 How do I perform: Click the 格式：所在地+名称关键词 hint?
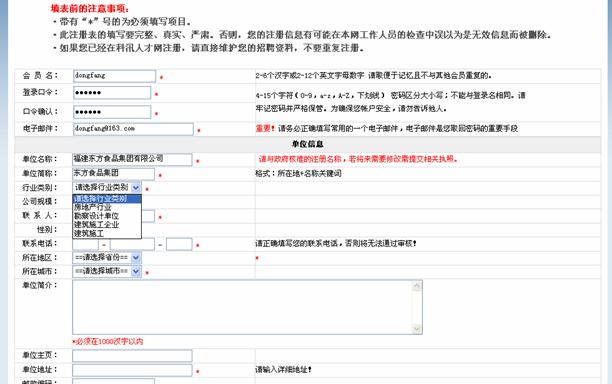pyautogui.click(x=299, y=173)
